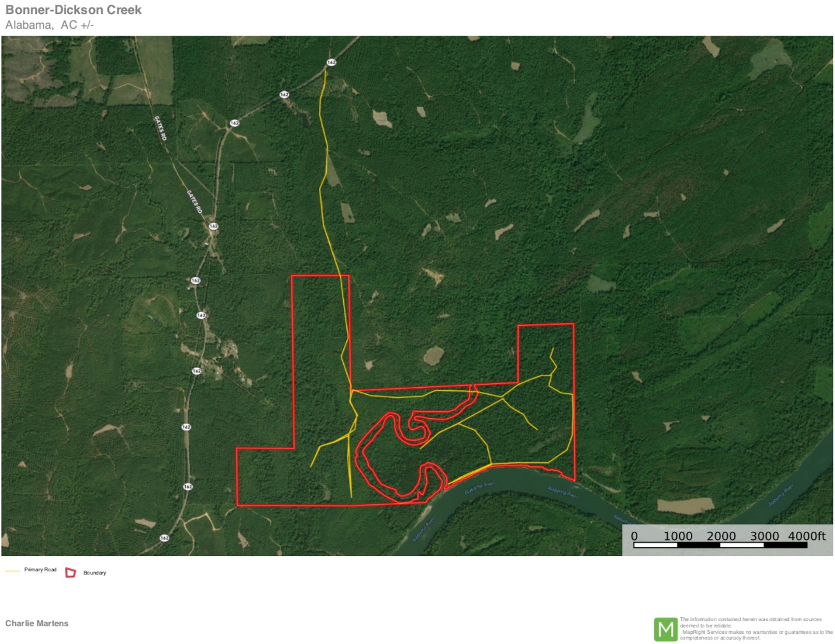Click the red Boundary polygon legend icon
The image size is (835, 644).
71,573
